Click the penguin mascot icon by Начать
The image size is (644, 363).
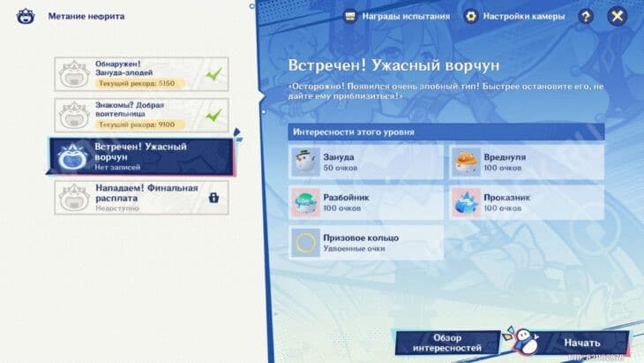point(525,341)
